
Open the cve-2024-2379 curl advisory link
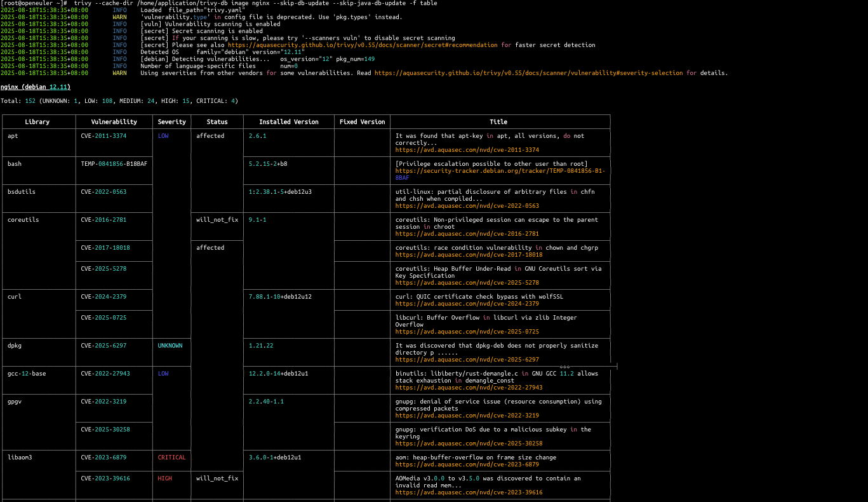(x=467, y=304)
